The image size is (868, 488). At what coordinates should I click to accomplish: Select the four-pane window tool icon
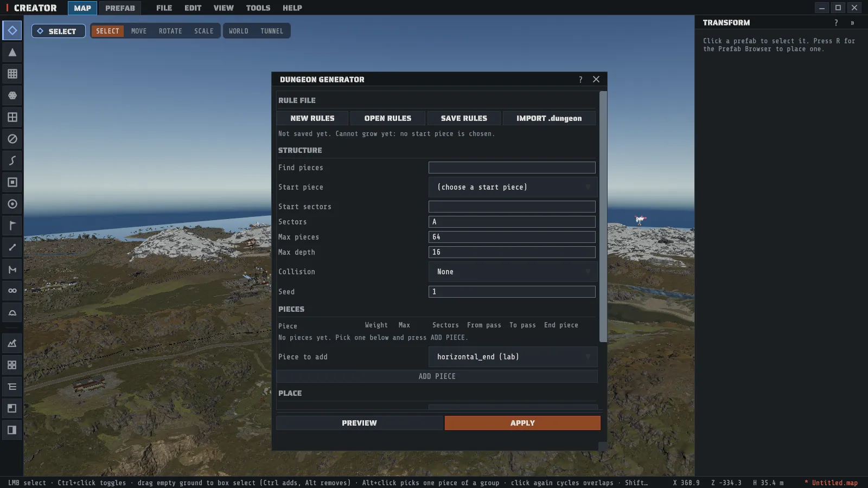tap(12, 117)
